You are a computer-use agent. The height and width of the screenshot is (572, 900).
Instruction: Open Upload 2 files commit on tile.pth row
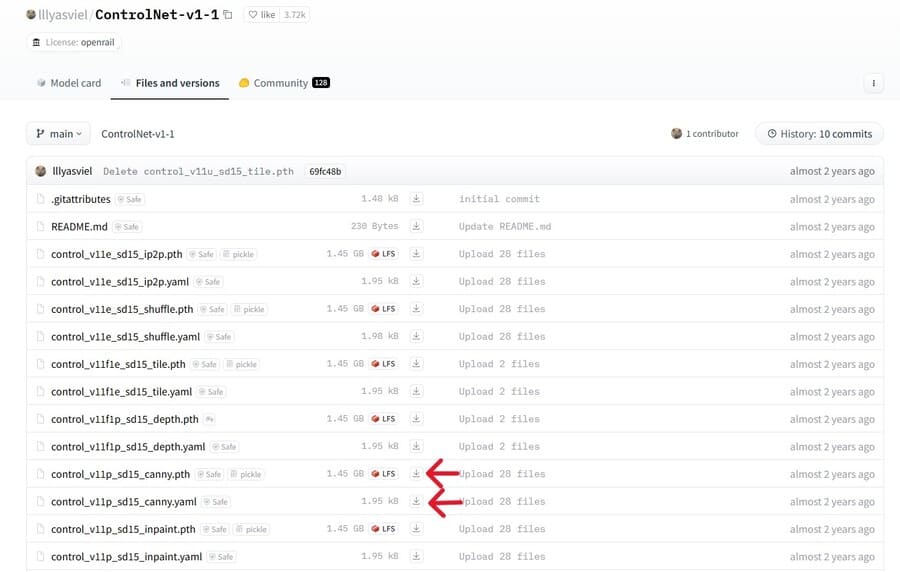(x=499, y=364)
